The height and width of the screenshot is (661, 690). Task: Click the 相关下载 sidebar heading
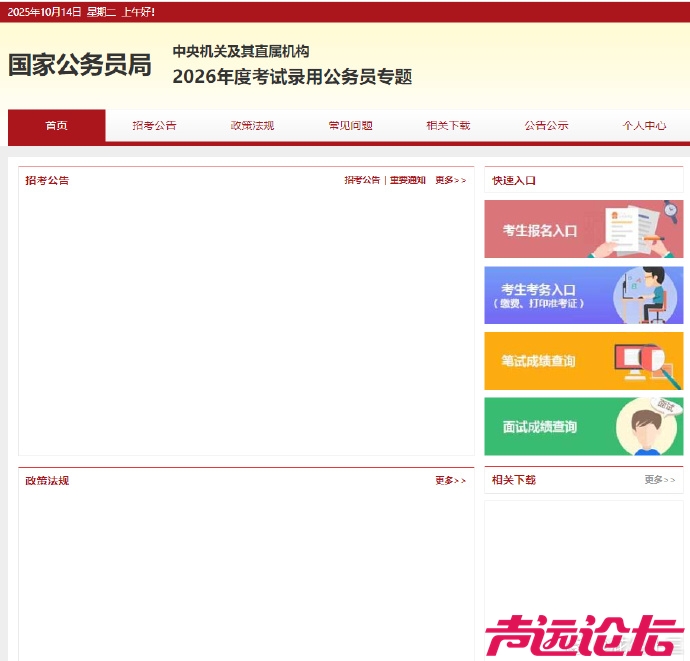pos(514,480)
